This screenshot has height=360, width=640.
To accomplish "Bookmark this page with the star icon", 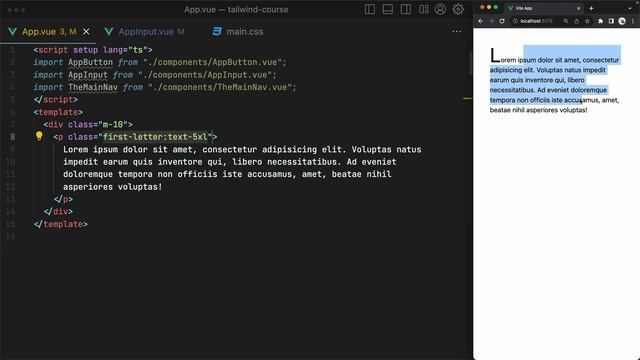I will pos(587,21).
